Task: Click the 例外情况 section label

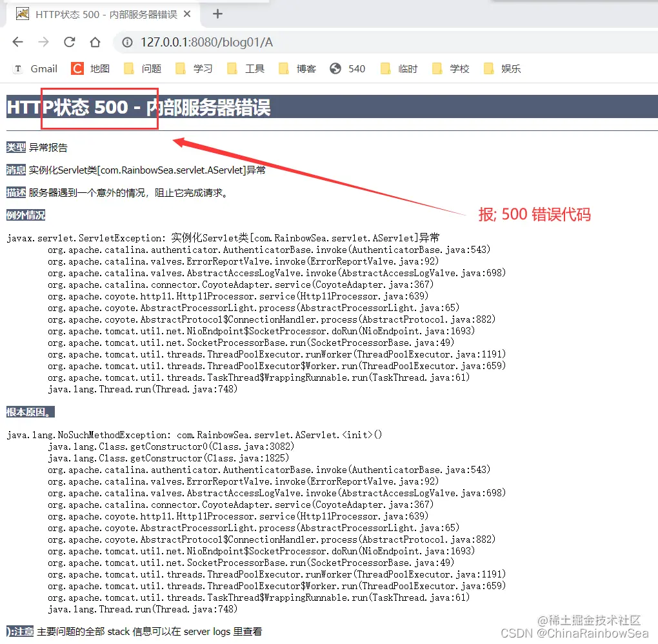Action: coord(26,216)
